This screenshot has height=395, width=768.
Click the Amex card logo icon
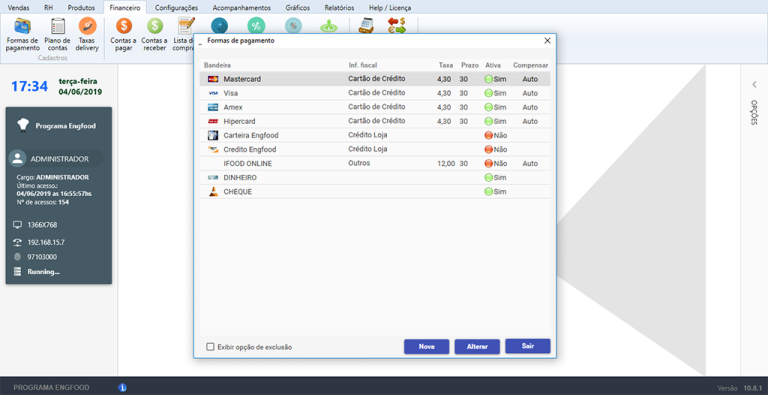(x=213, y=107)
